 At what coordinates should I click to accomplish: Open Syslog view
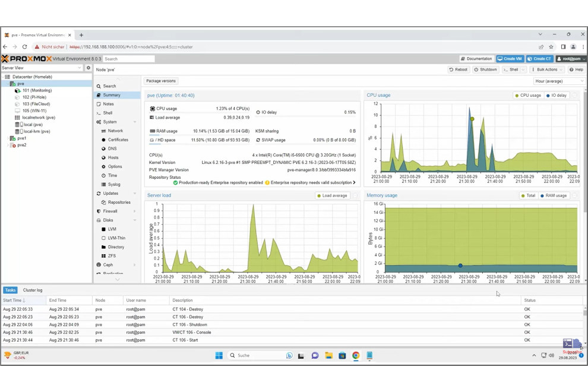click(x=116, y=185)
